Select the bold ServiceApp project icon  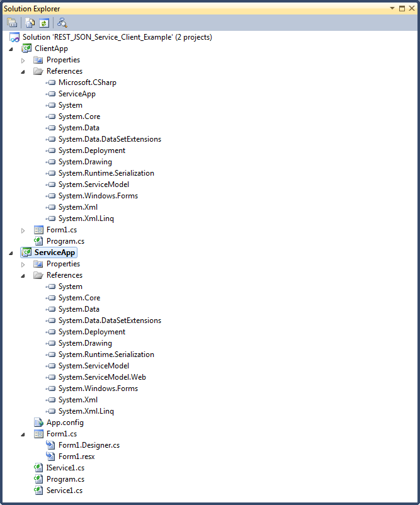[x=26, y=252]
